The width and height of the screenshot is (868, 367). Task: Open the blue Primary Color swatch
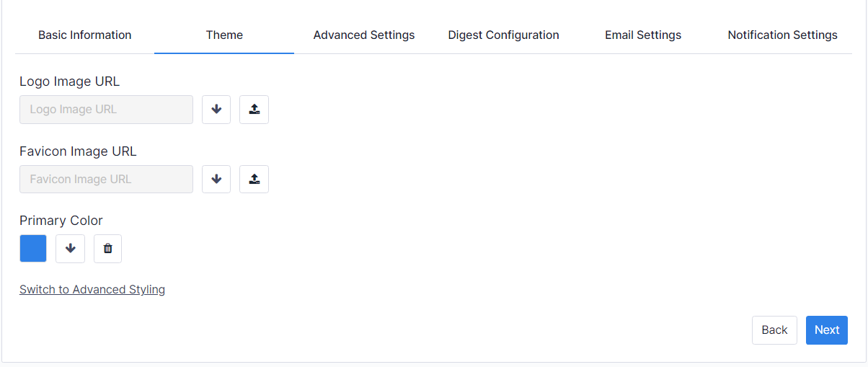[33, 249]
